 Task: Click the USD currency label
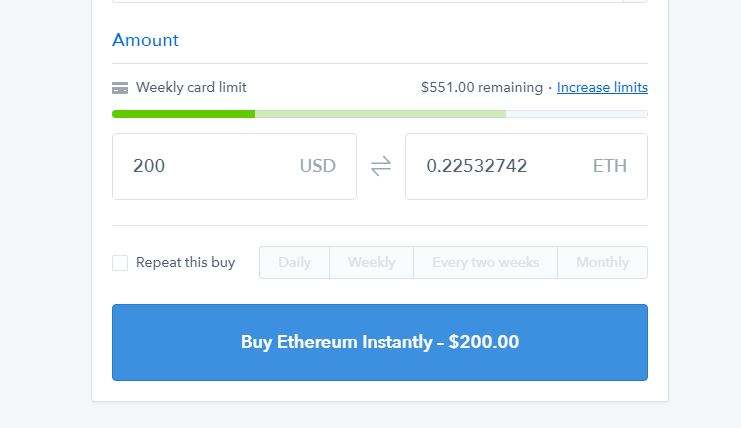click(x=318, y=166)
